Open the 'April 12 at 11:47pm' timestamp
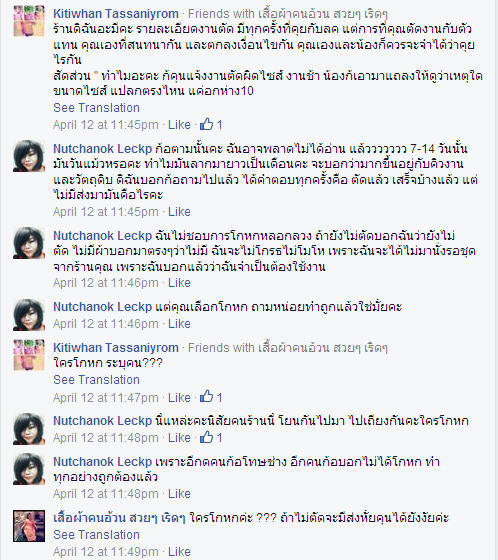The width and height of the screenshot is (498, 560). [x=106, y=398]
